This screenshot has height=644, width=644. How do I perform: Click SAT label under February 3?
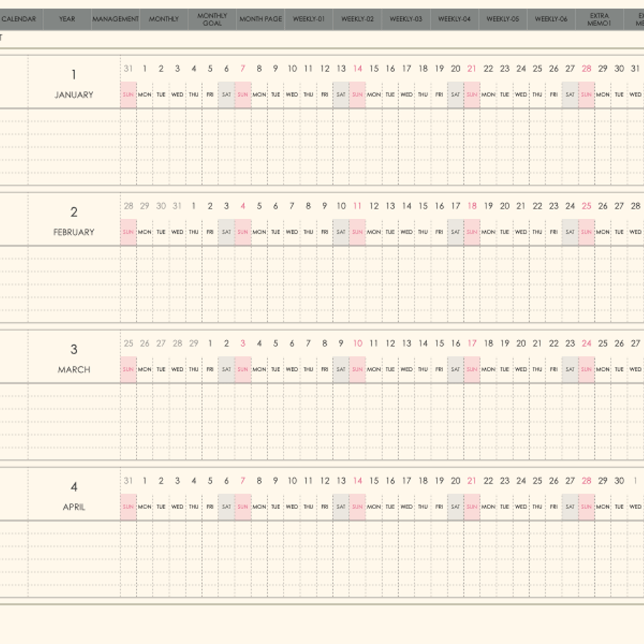(226, 232)
